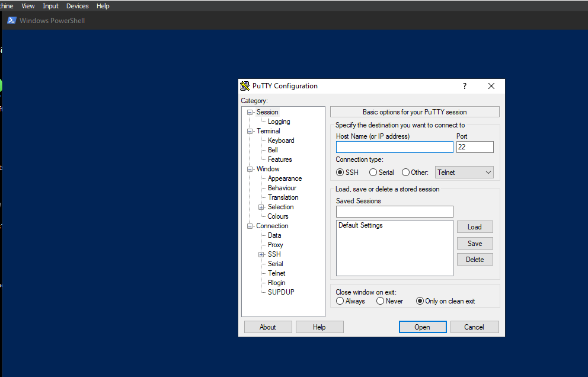Select the Session category
This screenshot has height=377, width=588.
click(x=267, y=112)
